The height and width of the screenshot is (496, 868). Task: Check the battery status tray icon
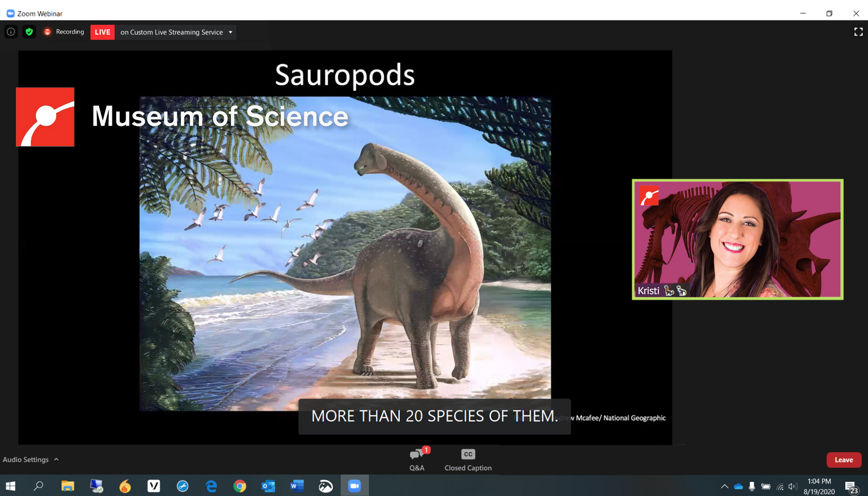766,486
